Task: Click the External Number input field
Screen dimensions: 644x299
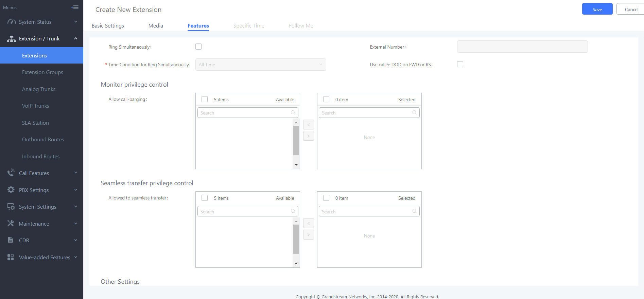Action: (x=522, y=47)
